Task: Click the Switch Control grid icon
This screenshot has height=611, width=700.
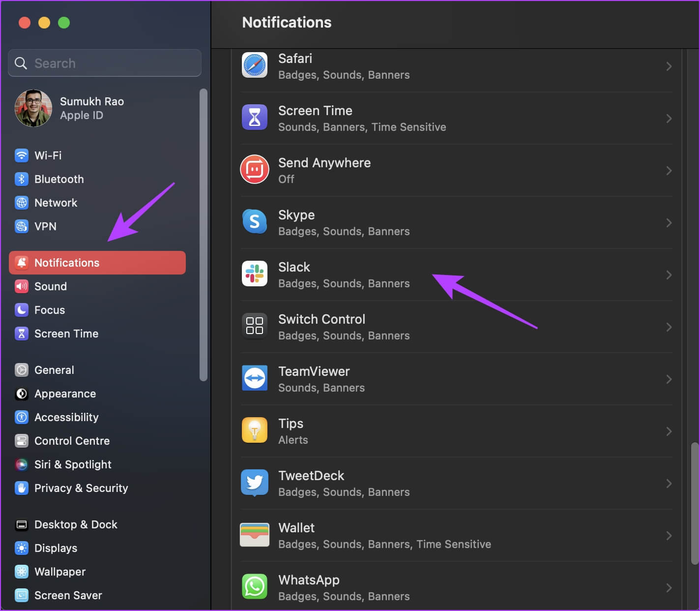Action: tap(255, 326)
